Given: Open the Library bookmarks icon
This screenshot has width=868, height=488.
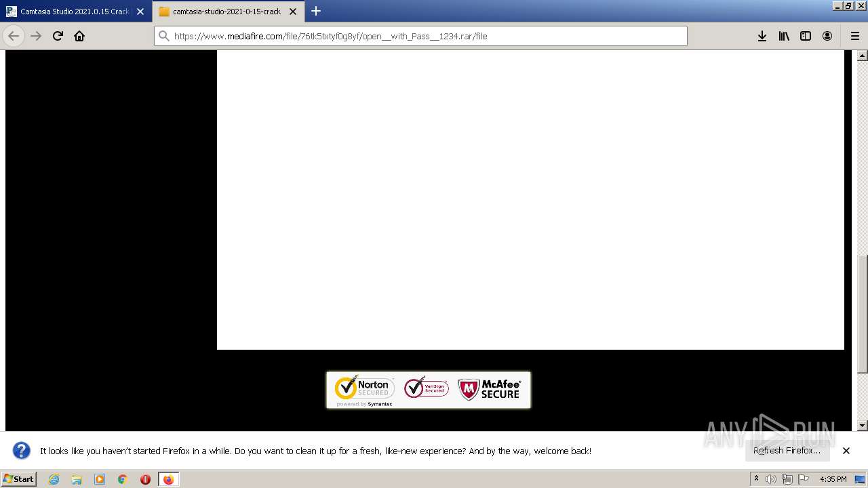Looking at the screenshot, I should click(784, 36).
